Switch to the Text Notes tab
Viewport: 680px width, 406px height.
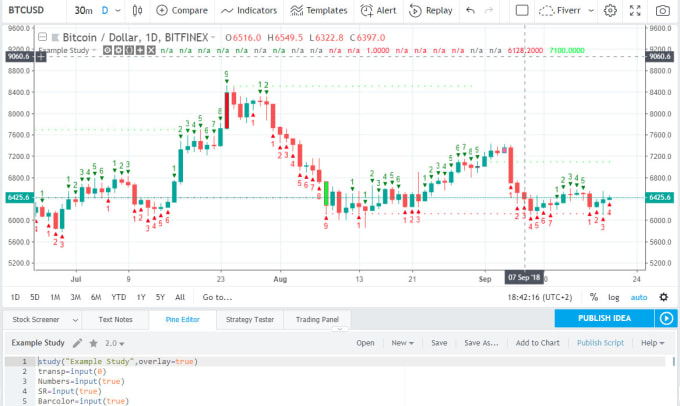click(x=115, y=320)
